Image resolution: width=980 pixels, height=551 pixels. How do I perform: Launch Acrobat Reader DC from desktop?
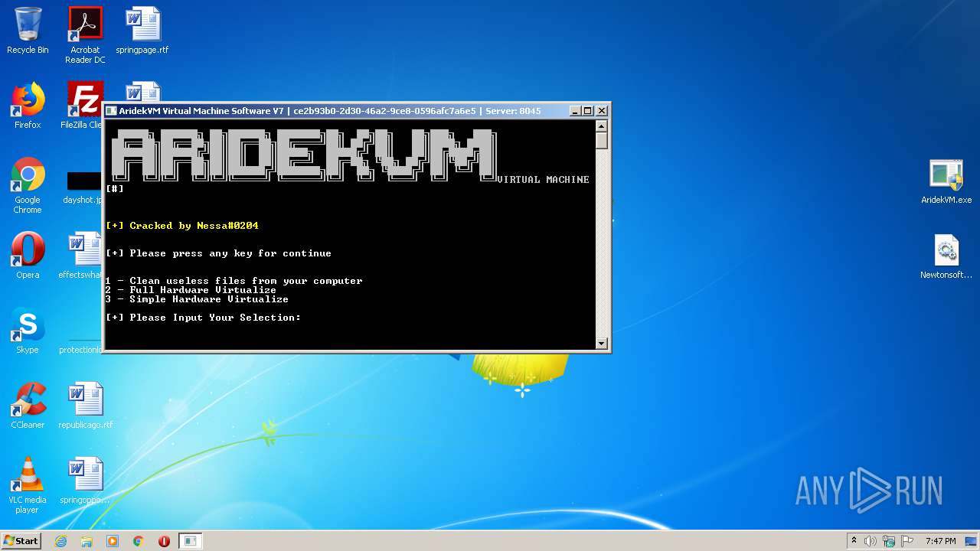pos(85,35)
